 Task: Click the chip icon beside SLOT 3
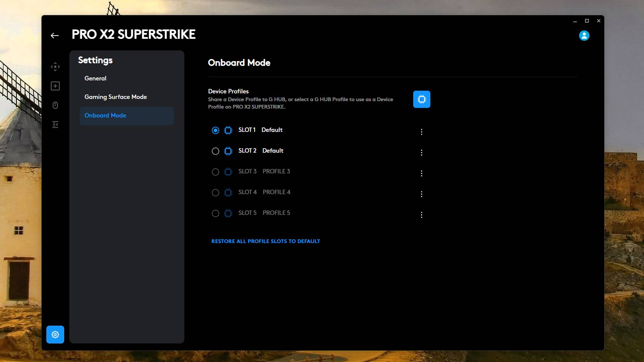pyautogui.click(x=227, y=172)
